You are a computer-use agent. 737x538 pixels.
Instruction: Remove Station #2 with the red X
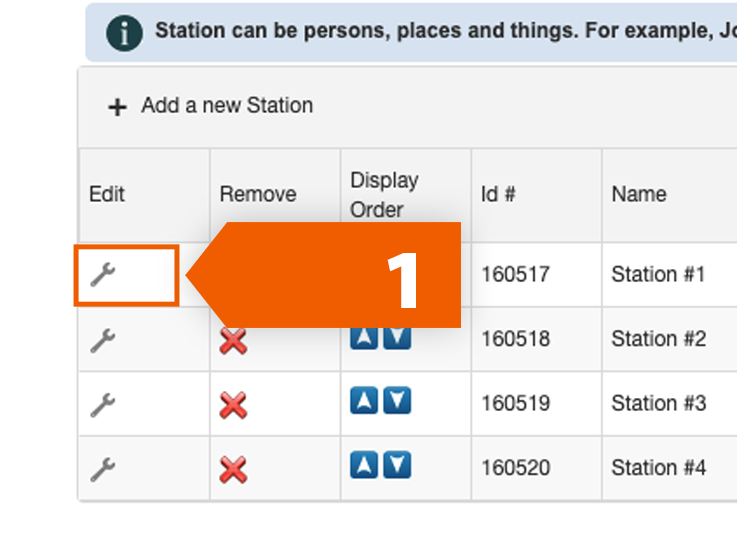233,342
